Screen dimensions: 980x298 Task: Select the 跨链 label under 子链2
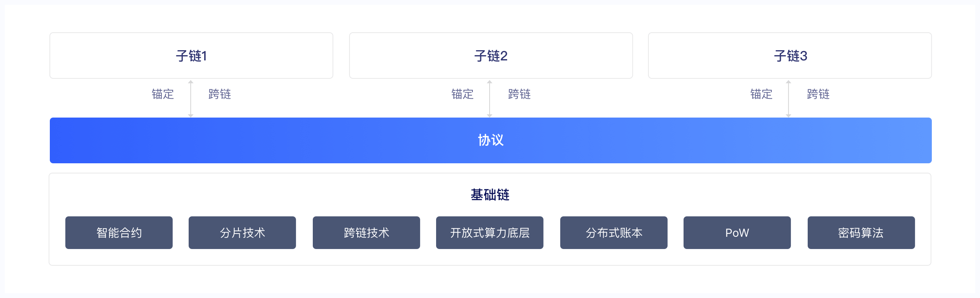pyautogui.click(x=519, y=94)
